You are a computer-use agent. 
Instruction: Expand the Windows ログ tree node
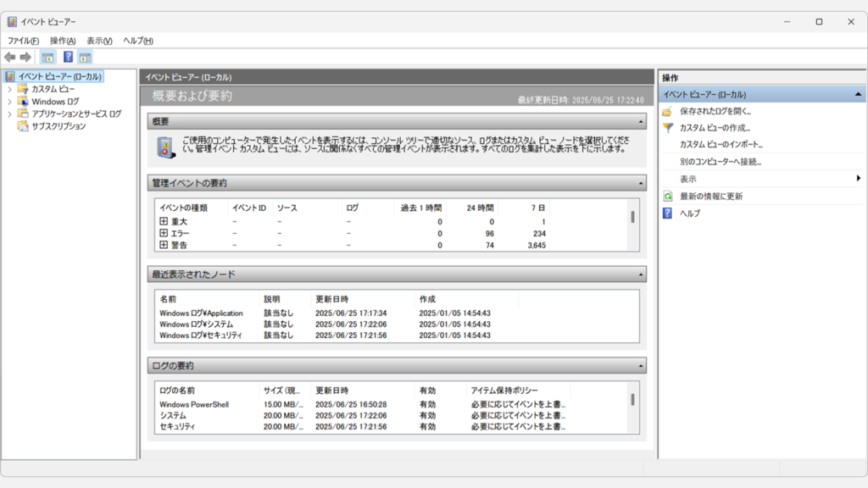(x=10, y=102)
